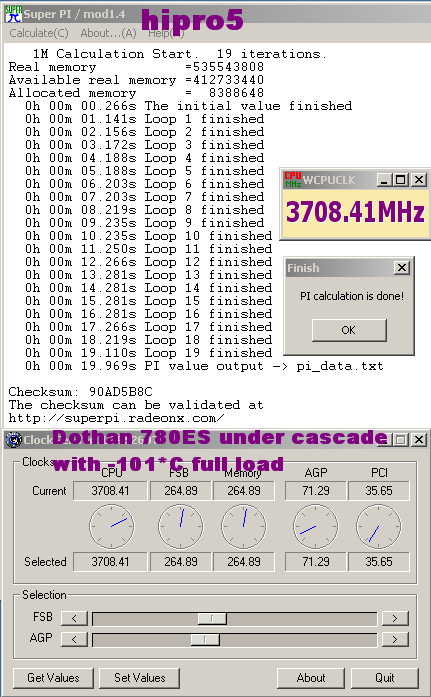Click the Allocated memory = 8388648 line

click(136, 93)
